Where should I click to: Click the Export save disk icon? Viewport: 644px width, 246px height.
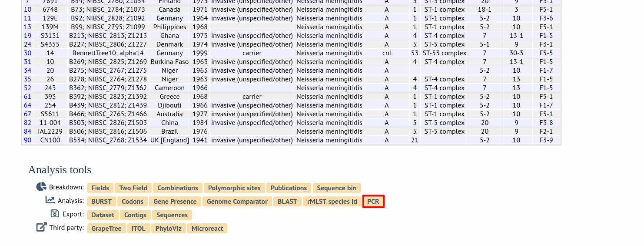click(x=55, y=213)
